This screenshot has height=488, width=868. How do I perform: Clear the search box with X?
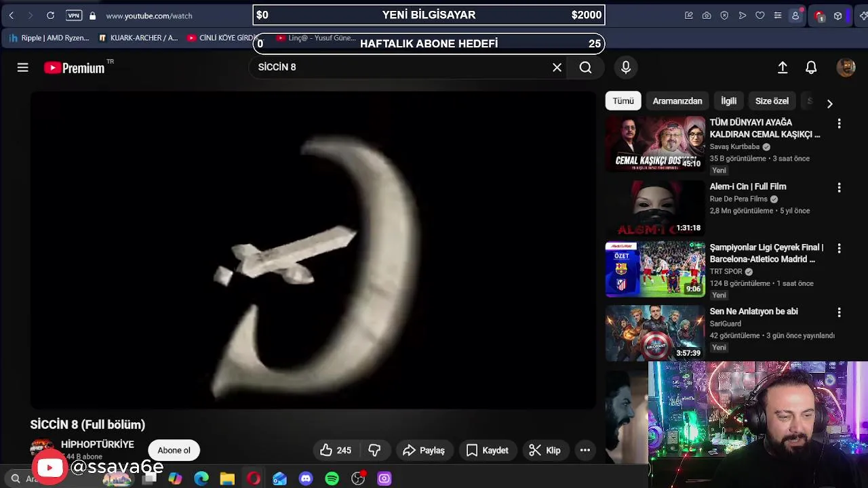tap(557, 67)
